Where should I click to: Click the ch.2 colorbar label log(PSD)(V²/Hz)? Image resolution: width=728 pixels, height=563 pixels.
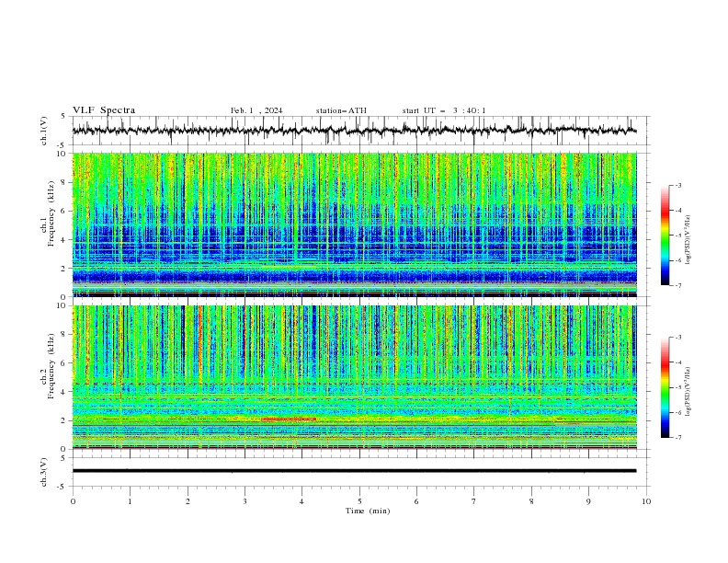(688, 391)
